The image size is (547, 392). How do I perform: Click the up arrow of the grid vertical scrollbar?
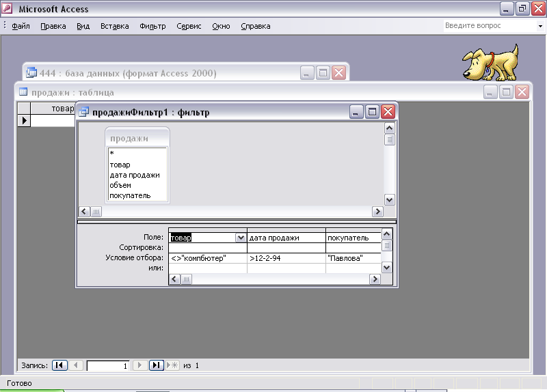(386, 234)
